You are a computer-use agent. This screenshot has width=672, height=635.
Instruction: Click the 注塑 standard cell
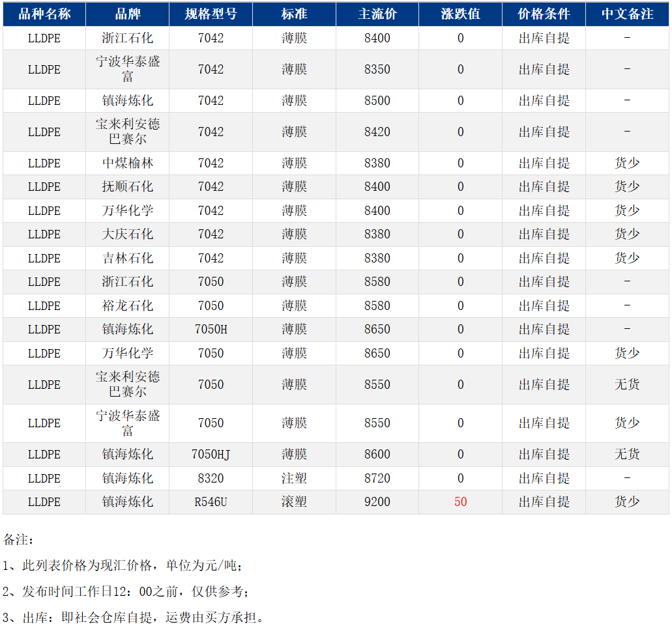coord(294,478)
